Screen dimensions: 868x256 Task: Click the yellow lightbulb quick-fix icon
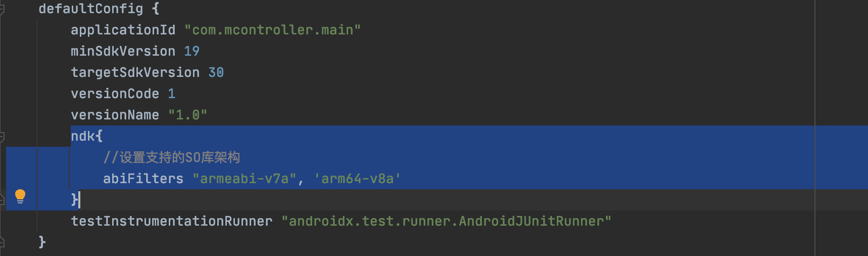[20, 196]
